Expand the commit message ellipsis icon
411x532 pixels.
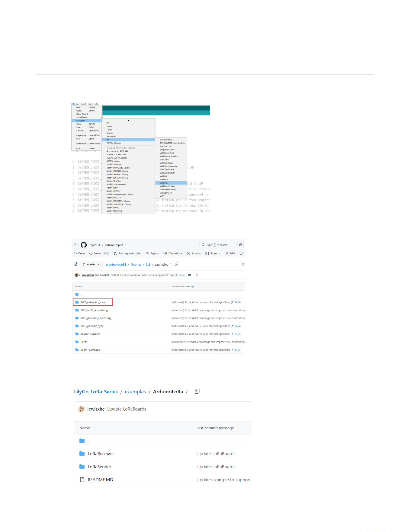[190, 275]
